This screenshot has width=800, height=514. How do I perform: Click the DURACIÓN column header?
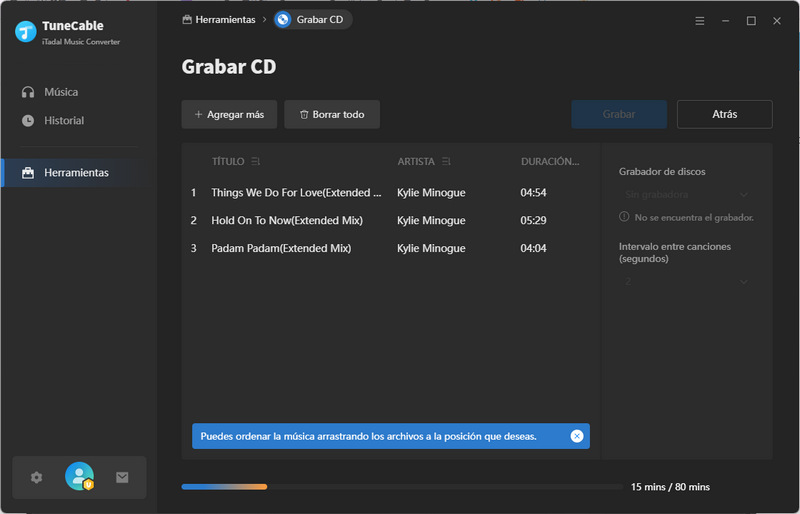(x=550, y=161)
